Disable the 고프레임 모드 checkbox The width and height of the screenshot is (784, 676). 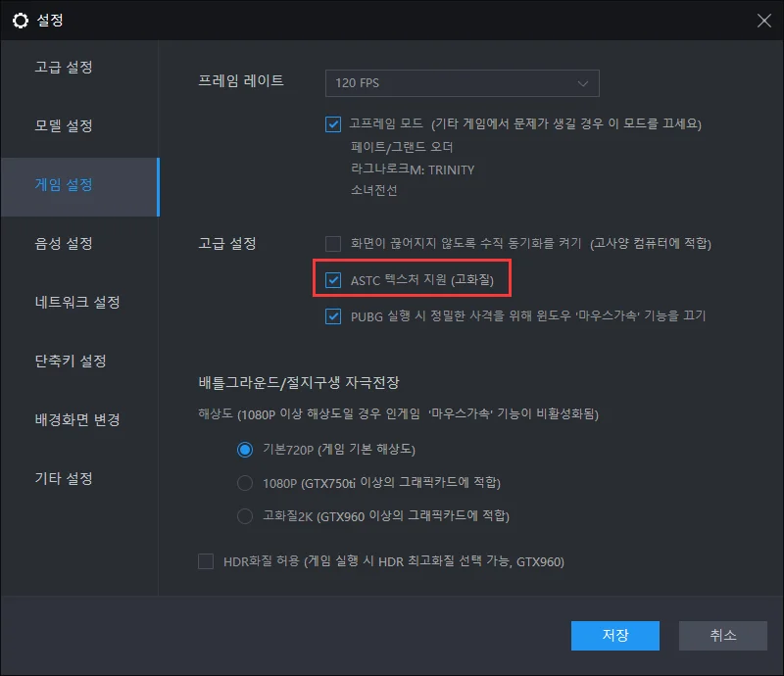tap(333, 124)
